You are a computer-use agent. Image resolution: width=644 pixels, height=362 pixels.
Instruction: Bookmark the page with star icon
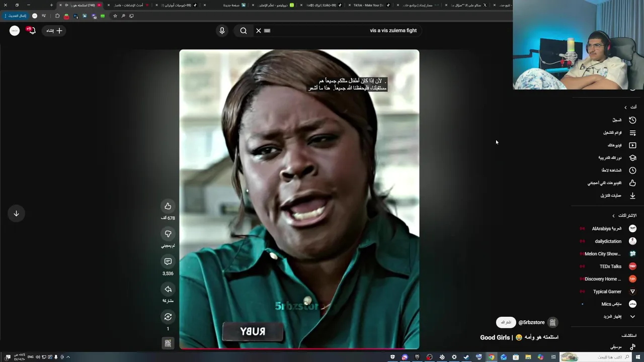coord(115,16)
